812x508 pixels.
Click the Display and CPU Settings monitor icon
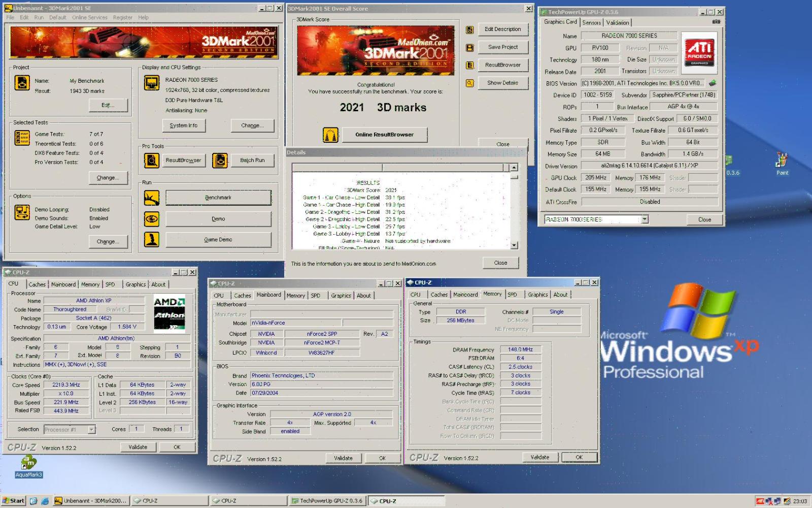click(x=151, y=82)
